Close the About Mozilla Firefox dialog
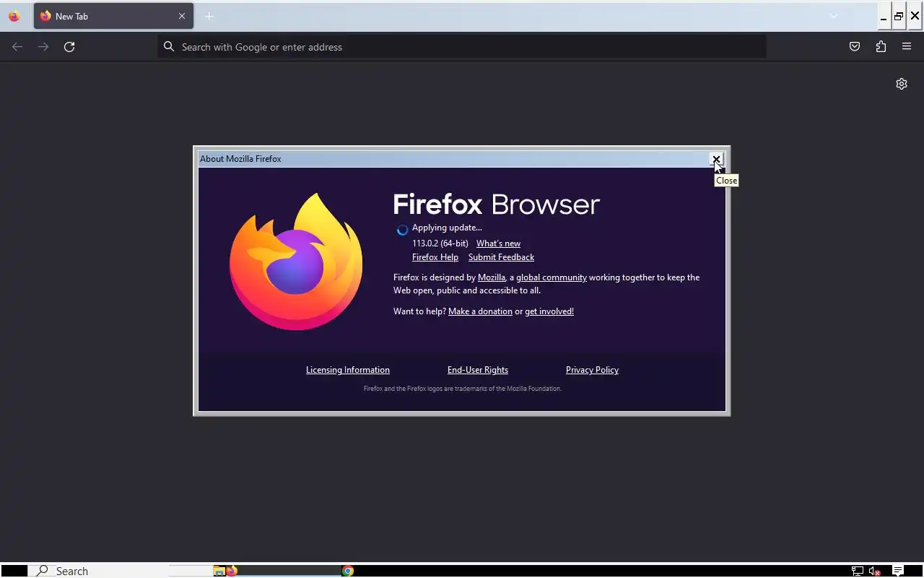The width and height of the screenshot is (924, 578). tap(716, 159)
